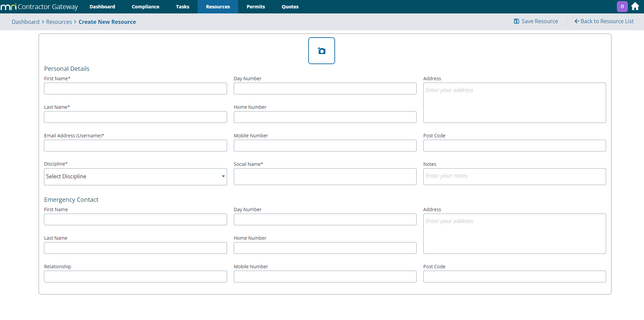Click the Email Address (Username) field
The width and height of the screenshot is (644, 320).
135,146
